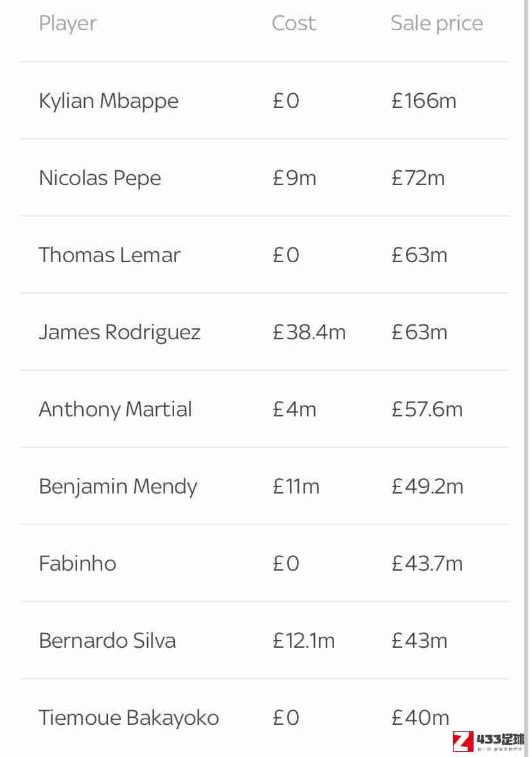Click James Rodriguez player name
The height and width of the screenshot is (757, 532).
point(120,333)
